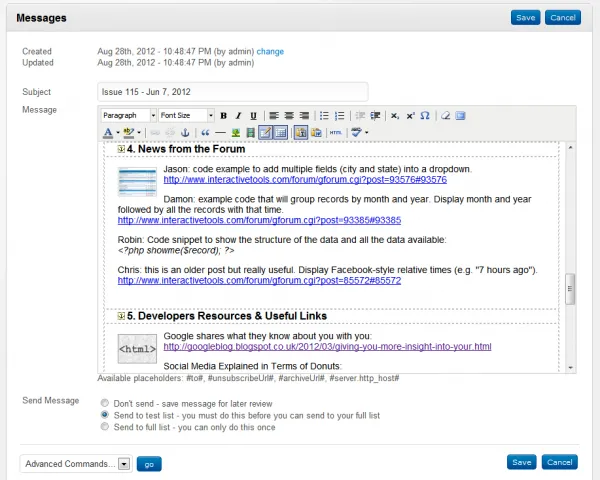Screen dimensions: 600x480
Task: Click the anchor icon in toolbar
Action: coord(184,132)
